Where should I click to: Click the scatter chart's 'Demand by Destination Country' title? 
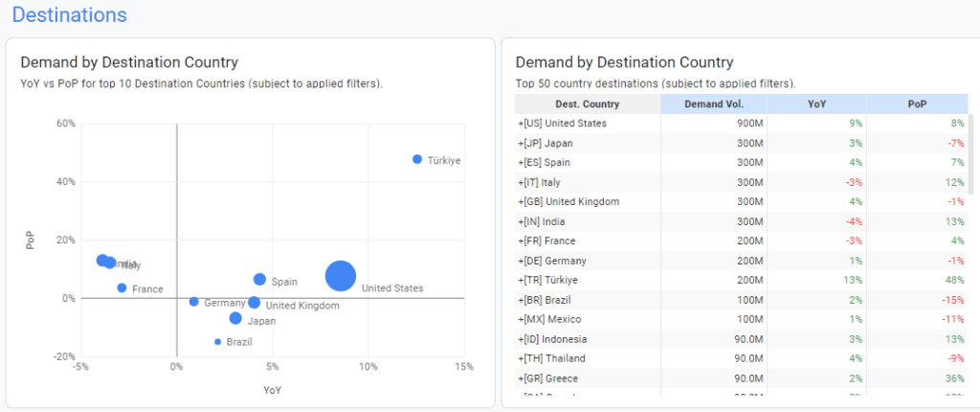[129, 62]
